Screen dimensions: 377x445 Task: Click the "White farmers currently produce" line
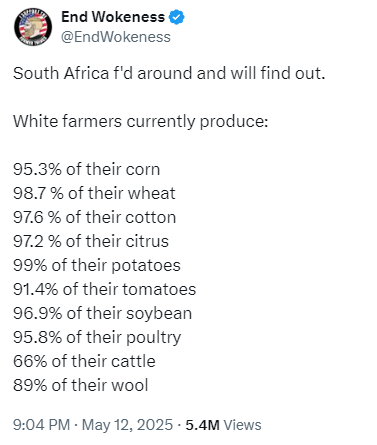(141, 121)
